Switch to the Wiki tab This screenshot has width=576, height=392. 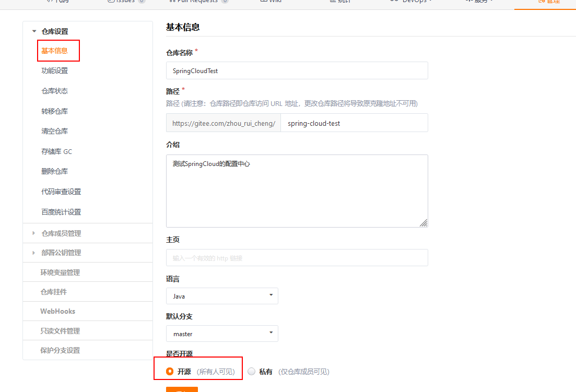coord(271,2)
